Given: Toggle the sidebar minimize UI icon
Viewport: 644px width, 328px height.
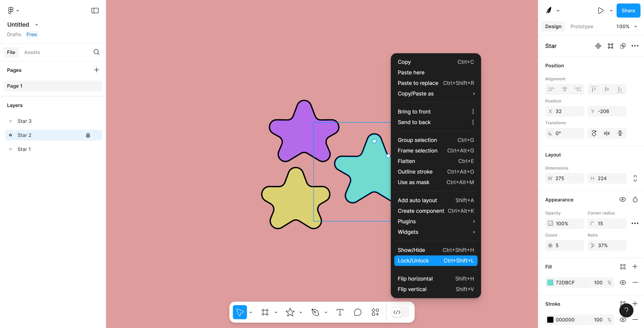Looking at the screenshot, I should click(x=95, y=11).
